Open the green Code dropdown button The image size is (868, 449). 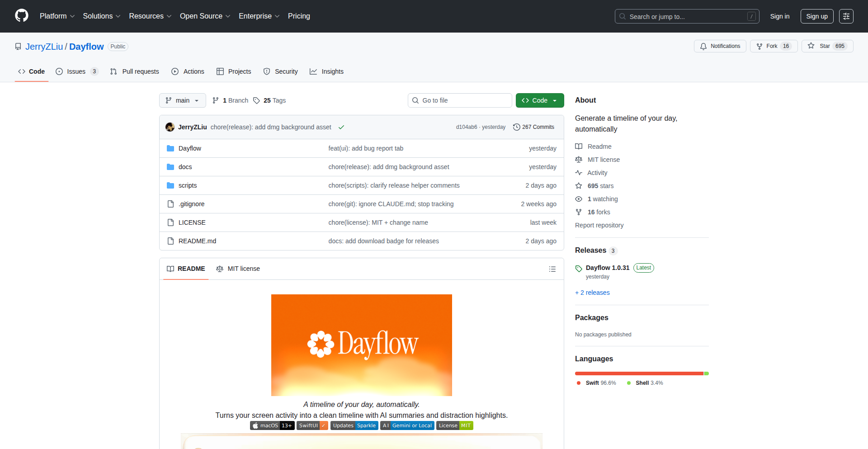click(x=540, y=100)
